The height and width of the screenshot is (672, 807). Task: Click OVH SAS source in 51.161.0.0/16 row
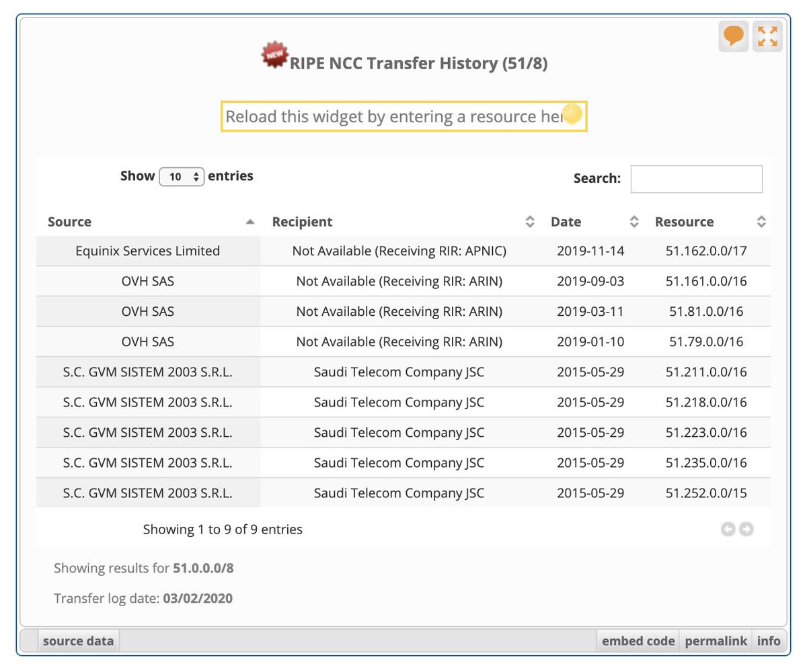(148, 281)
